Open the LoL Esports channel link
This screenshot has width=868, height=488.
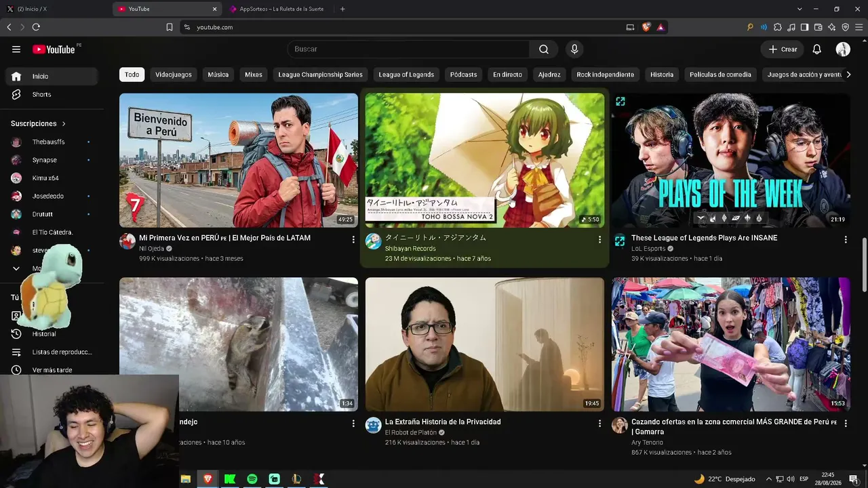point(648,249)
